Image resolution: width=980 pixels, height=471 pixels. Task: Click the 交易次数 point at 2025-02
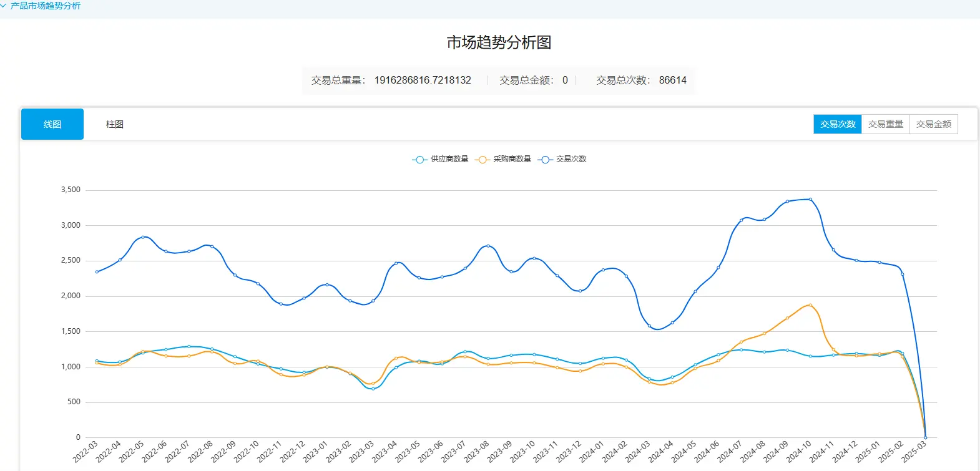[902, 274]
